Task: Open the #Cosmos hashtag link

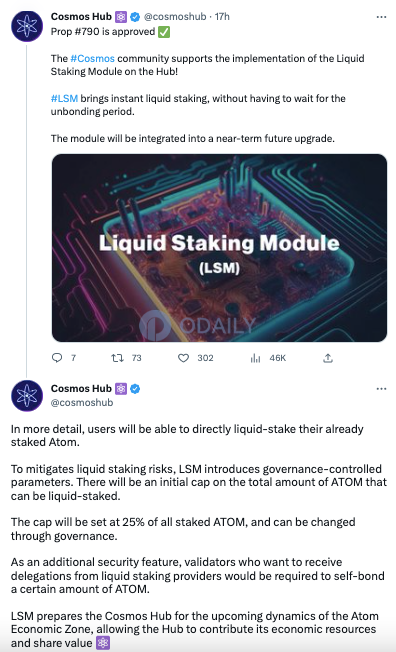Action: point(92,58)
